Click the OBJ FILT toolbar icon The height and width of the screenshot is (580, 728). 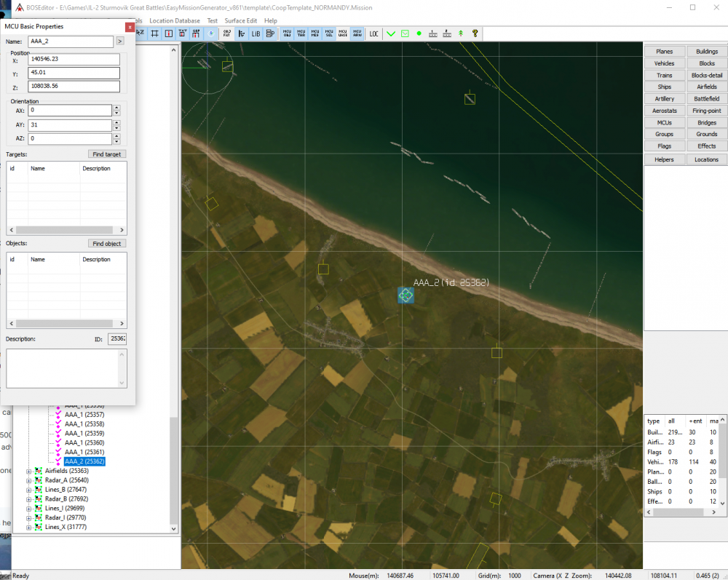tap(227, 33)
